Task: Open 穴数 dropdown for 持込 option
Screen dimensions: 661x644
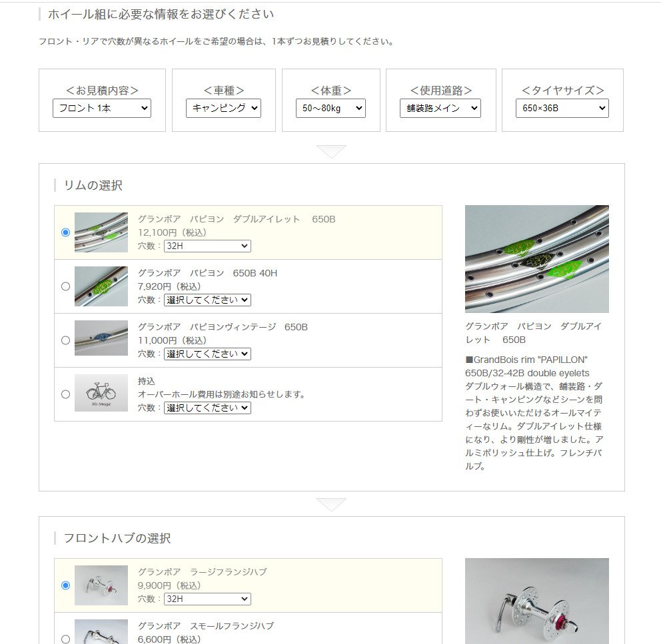Action: coord(207,408)
